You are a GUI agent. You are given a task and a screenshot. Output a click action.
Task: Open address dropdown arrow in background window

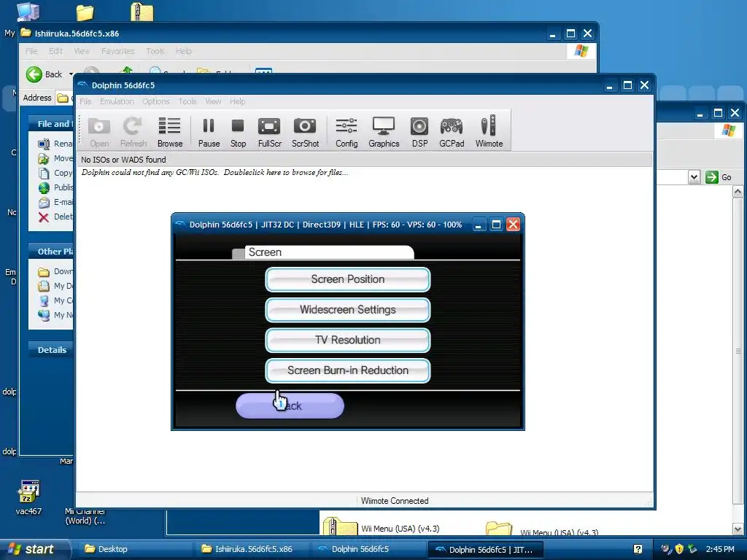[x=694, y=177]
